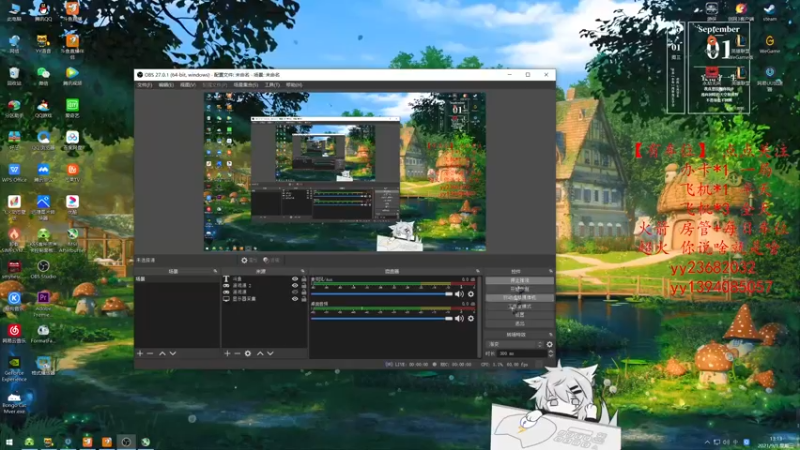Pop out the Scene Transitions dock panel

(551, 335)
